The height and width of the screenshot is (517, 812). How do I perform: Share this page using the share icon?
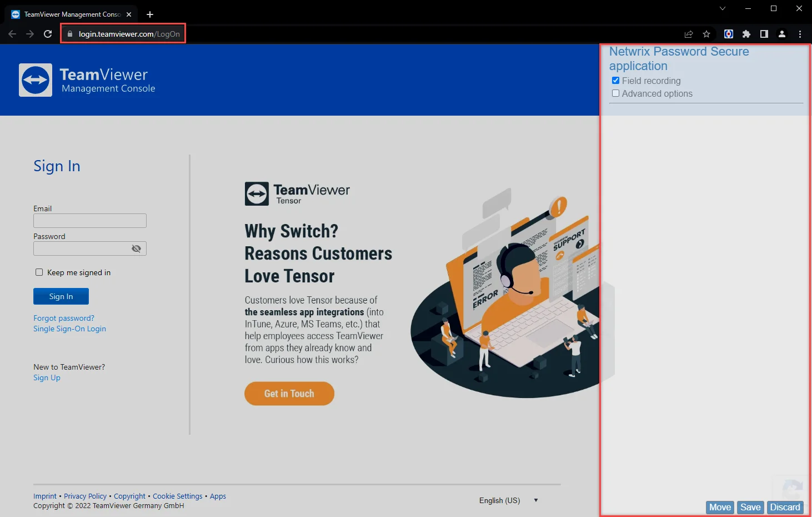pos(689,34)
